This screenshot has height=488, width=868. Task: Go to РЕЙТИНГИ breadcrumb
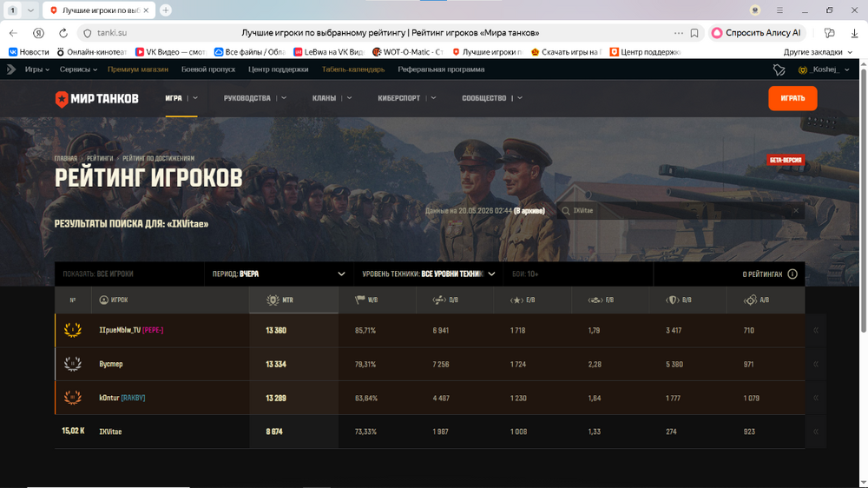(100, 158)
